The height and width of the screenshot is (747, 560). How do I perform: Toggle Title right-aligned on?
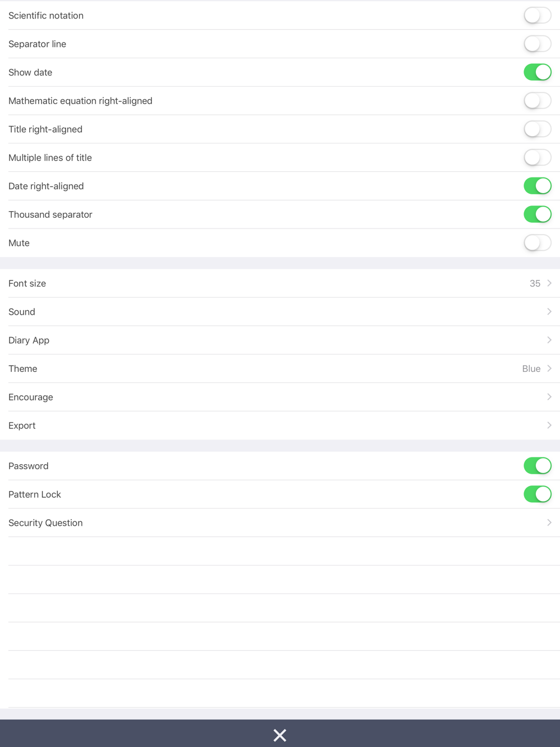click(537, 129)
